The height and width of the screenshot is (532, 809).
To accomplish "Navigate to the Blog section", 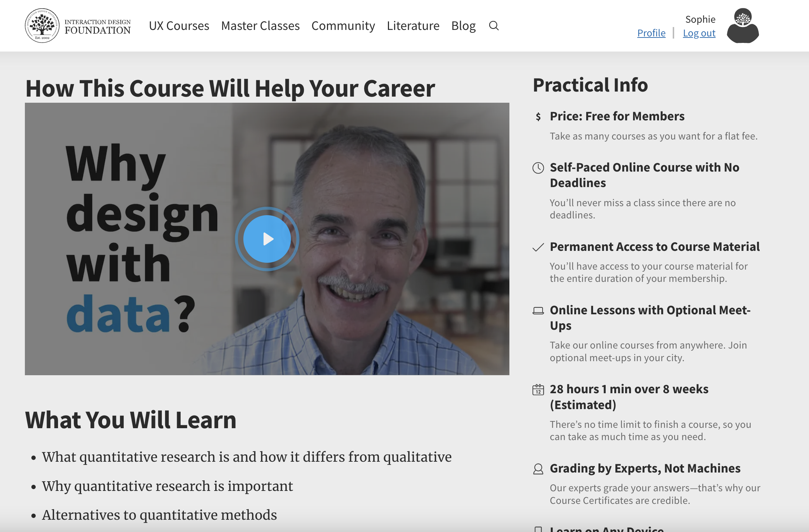I will [463, 26].
